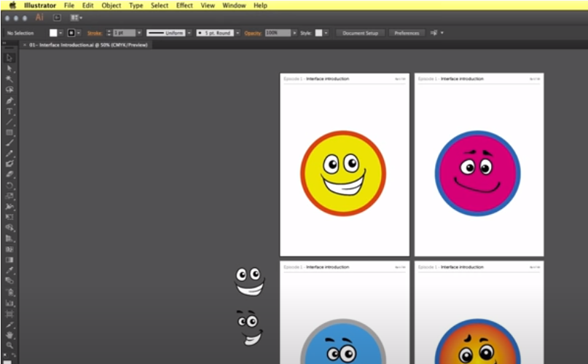Click the 1 pt stroke weight field
This screenshot has height=364, width=588.
[124, 33]
